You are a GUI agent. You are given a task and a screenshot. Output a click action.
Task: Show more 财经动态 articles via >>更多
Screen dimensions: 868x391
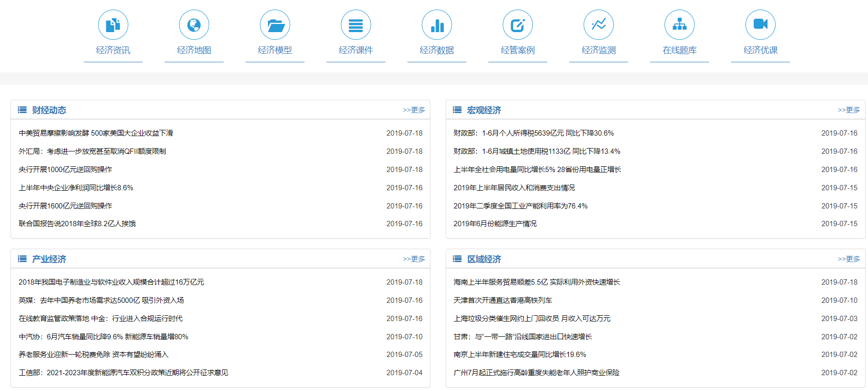414,110
